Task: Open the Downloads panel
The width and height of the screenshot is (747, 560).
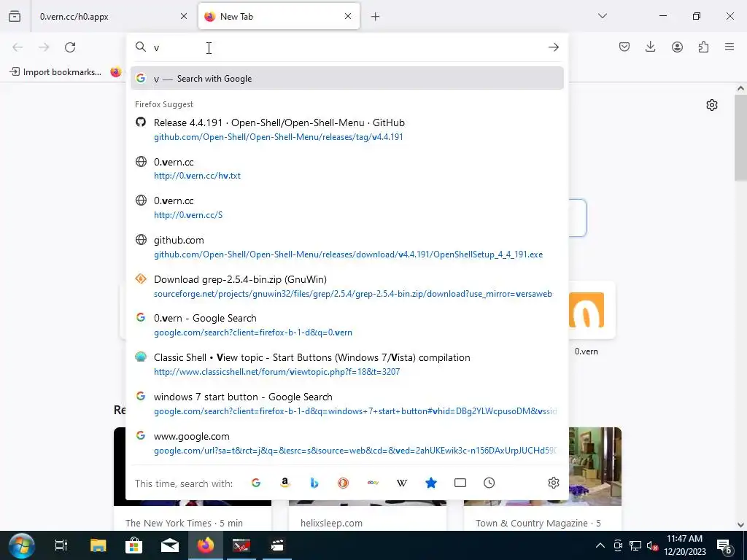Action: 650,47
